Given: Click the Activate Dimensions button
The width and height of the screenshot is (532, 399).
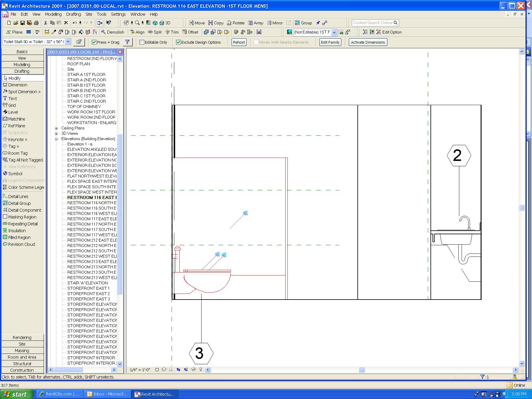Looking at the screenshot, I should [368, 42].
